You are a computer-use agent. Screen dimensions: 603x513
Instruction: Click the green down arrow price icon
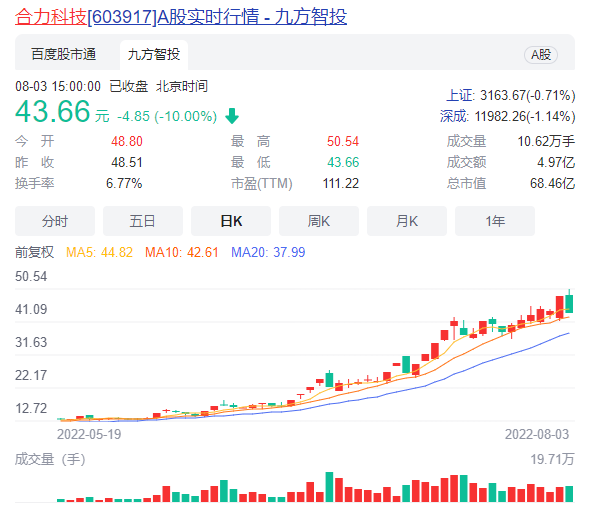(232, 115)
